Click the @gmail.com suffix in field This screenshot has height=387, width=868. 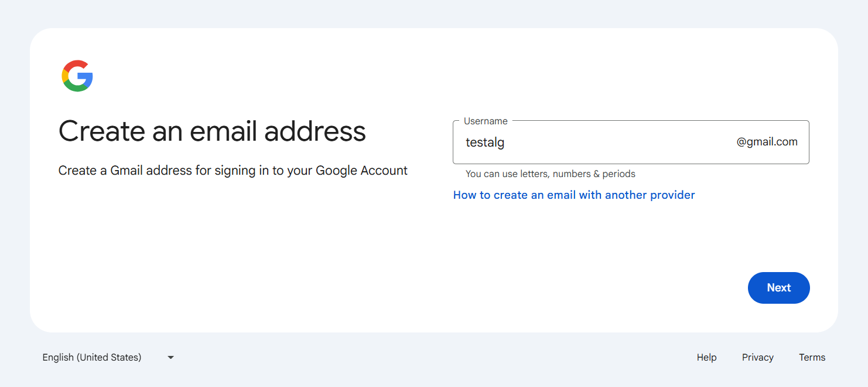[x=767, y=141]
